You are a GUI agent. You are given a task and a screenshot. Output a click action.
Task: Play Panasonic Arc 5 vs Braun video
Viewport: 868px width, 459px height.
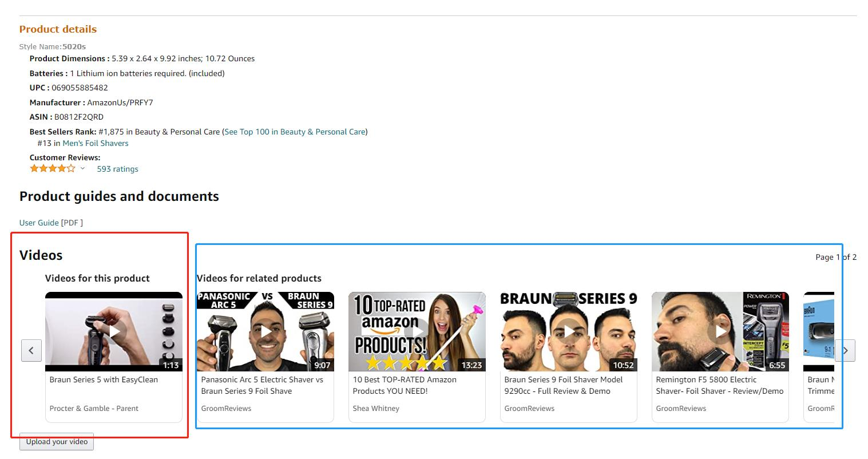265,331
